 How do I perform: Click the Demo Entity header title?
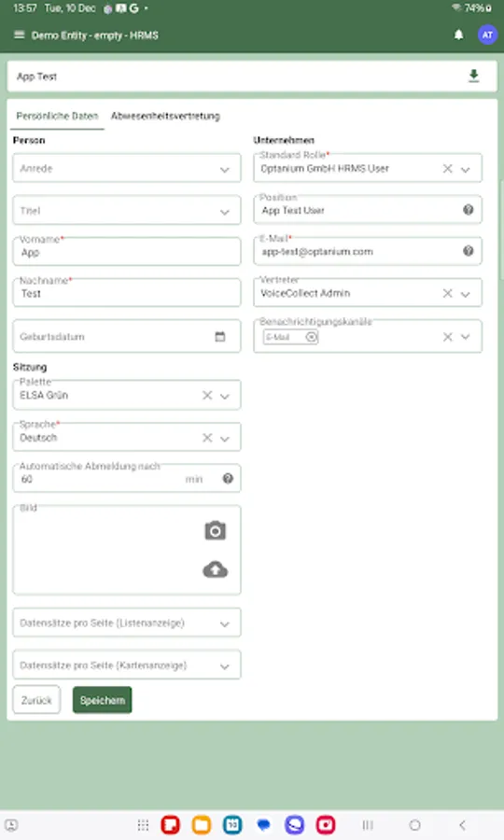(x=95, y=35)
